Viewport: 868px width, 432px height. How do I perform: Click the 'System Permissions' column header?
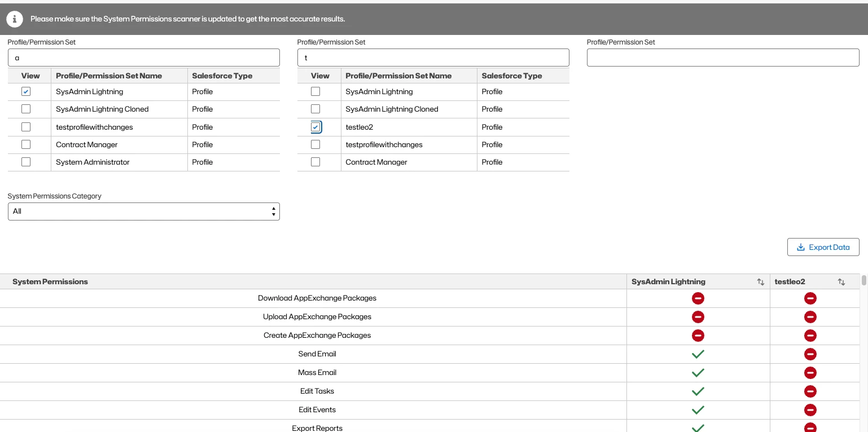(x=50, y=282)
